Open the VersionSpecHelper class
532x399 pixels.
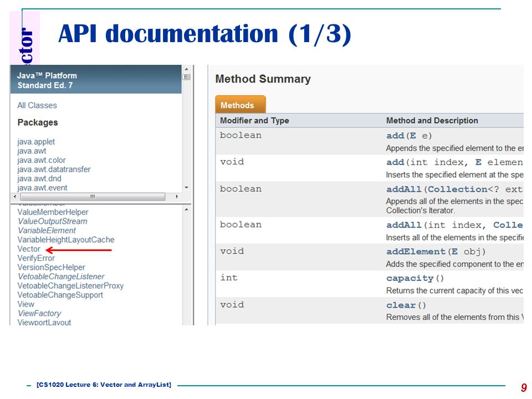pyautogui.click(x=51, y=267)
